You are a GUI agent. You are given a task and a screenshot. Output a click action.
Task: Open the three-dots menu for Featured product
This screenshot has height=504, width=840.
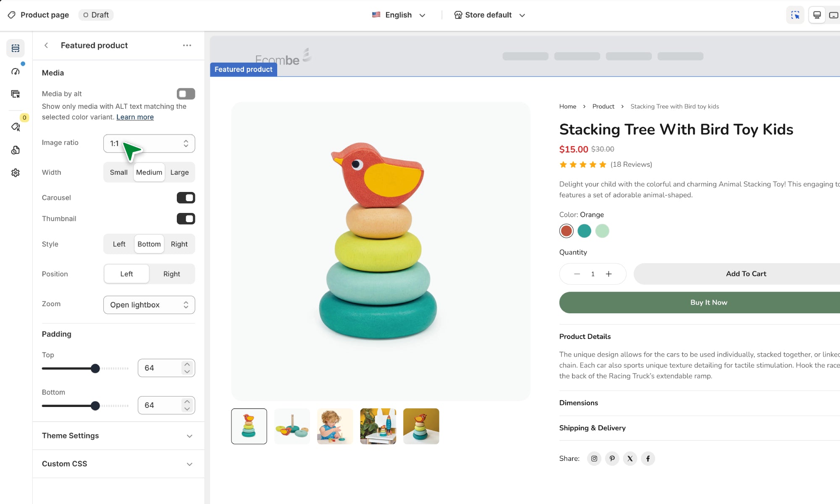(187, 45)
